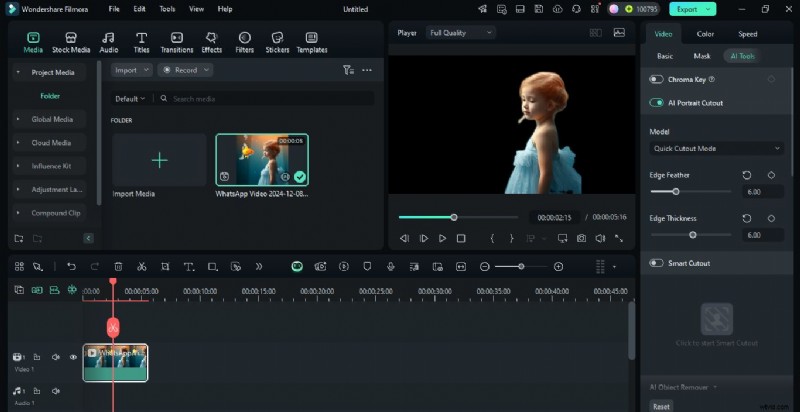
Task: Open the Stock Media panel
Action: [x=71, y=42]
